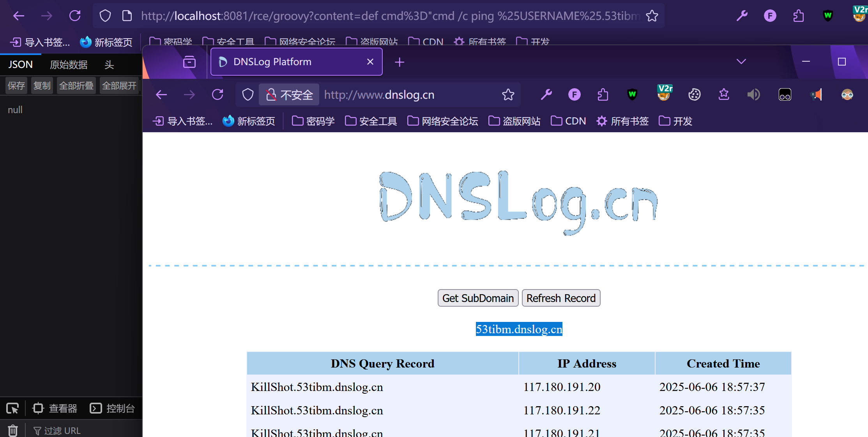868x437 pixels.
Task: Bookmark dnslog.cn with the star icon
Action: pos(508,95)
